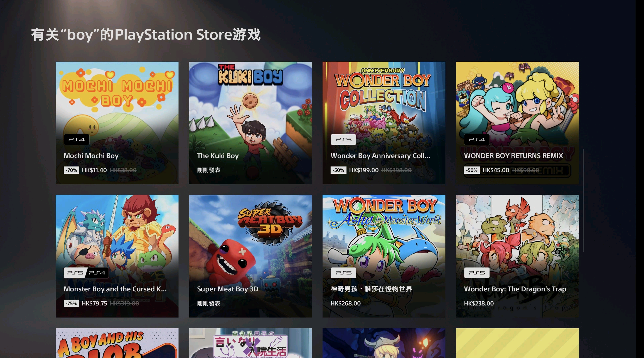
Task: Select WONDER BOY RETURNS REMIX title
Action: pos(513,156)
